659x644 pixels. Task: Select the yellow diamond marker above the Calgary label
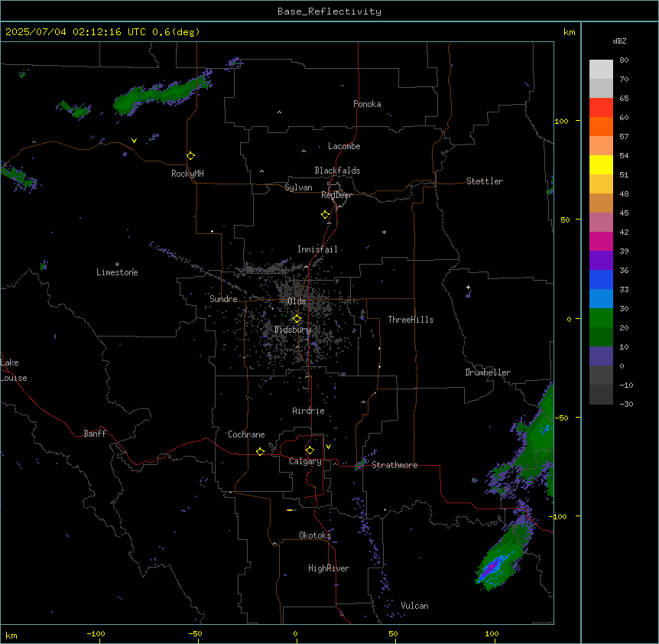click(x=310, y=450)
